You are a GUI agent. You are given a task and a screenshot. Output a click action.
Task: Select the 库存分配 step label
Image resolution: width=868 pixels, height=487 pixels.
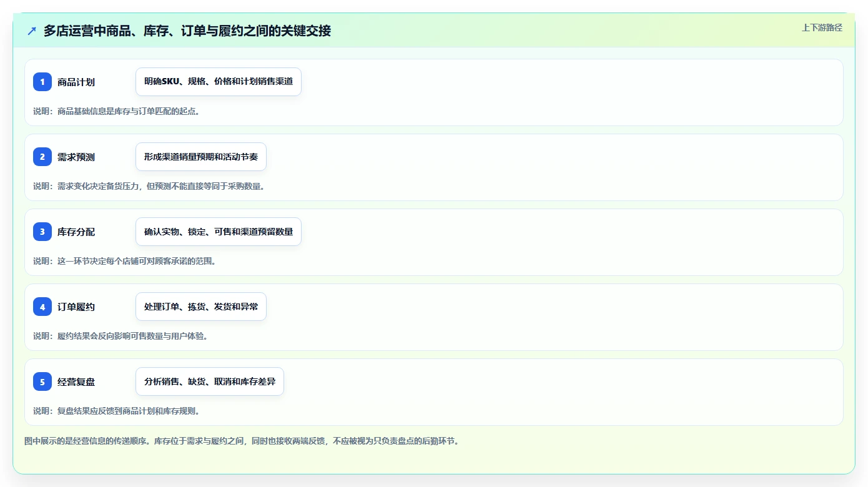pos(76,232)
